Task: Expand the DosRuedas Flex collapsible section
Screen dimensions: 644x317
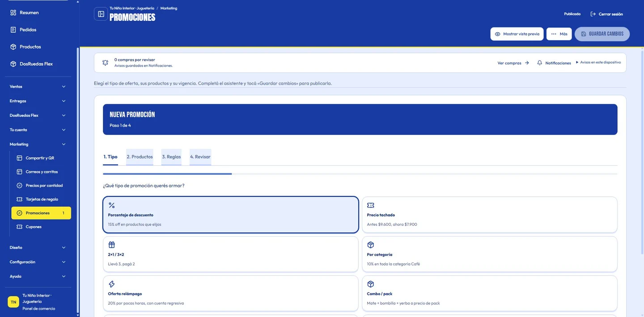Action: point(38,115)
